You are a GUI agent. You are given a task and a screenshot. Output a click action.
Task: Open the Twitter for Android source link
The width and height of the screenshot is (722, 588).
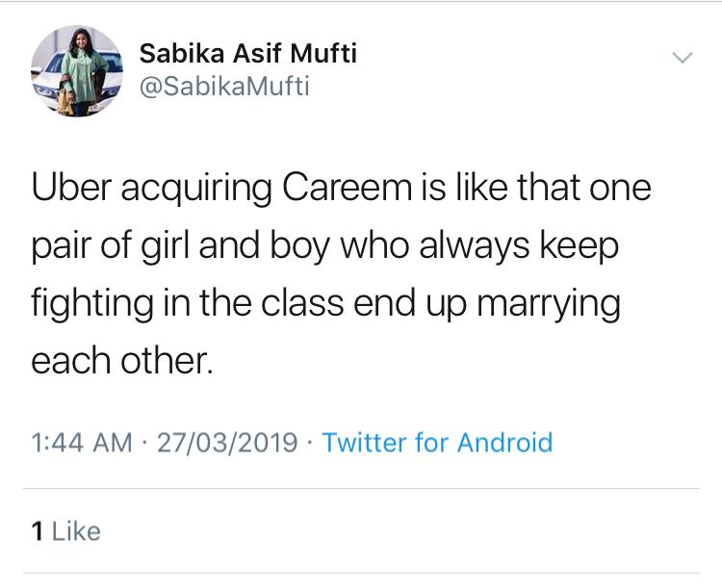(x=437, y=443)
